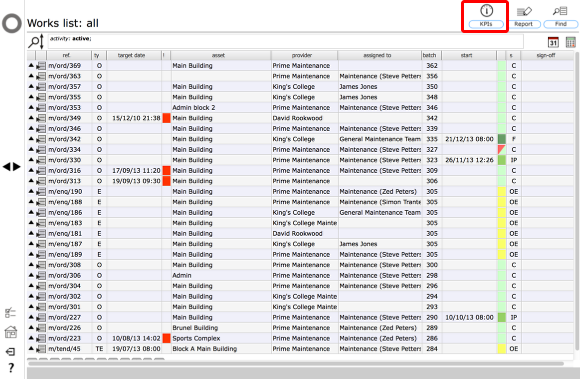
Task: Open the KPIs info icon
Action: point(486,11)
